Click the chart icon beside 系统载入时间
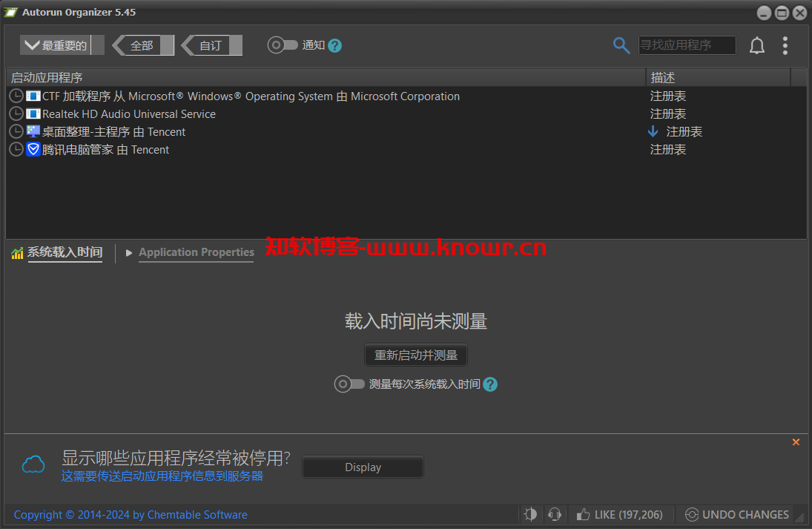Screen dimensions: 812x529 click(17, 253)
